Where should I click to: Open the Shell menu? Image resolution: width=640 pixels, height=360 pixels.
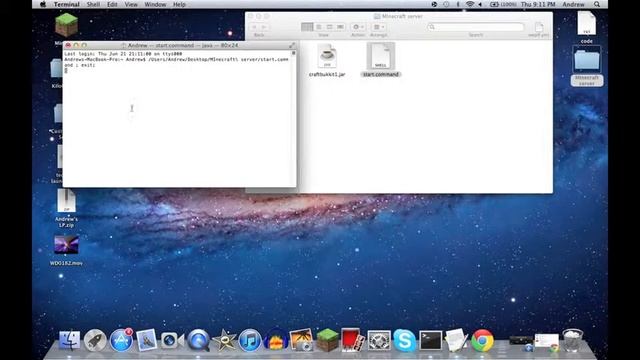coord(93,4)
